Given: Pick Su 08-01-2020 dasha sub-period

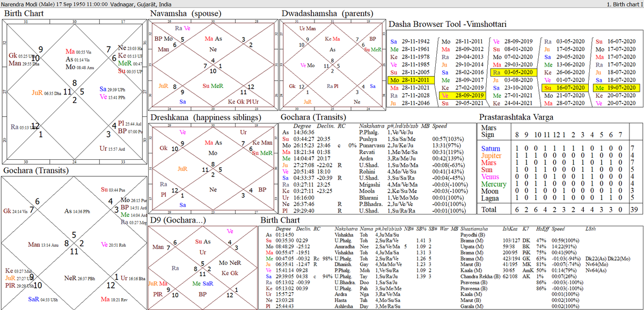Looking at the screenshot, I should [x=514, y=49].
